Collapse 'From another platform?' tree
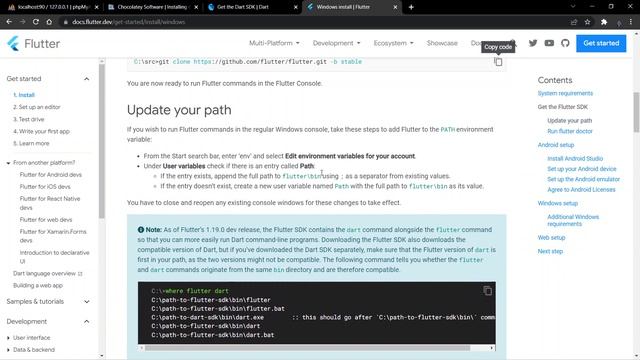The height and width of the screenshot is (360, 640). [8, 163]
